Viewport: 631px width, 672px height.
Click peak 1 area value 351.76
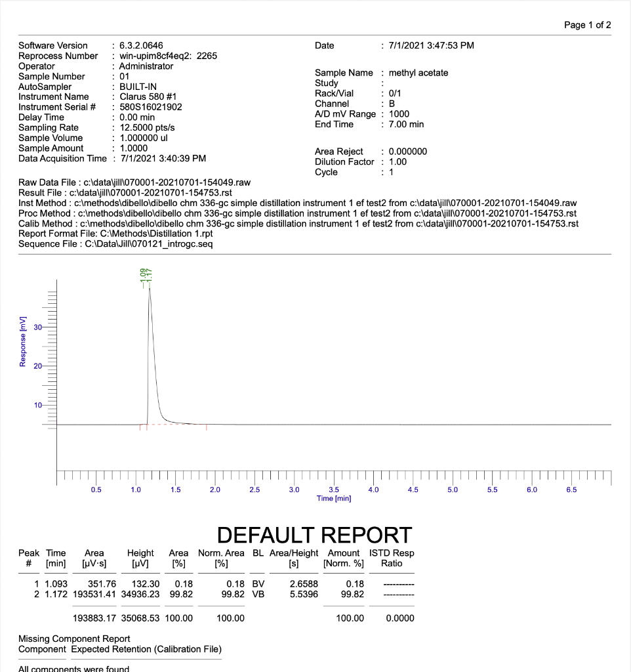(102, 584)
